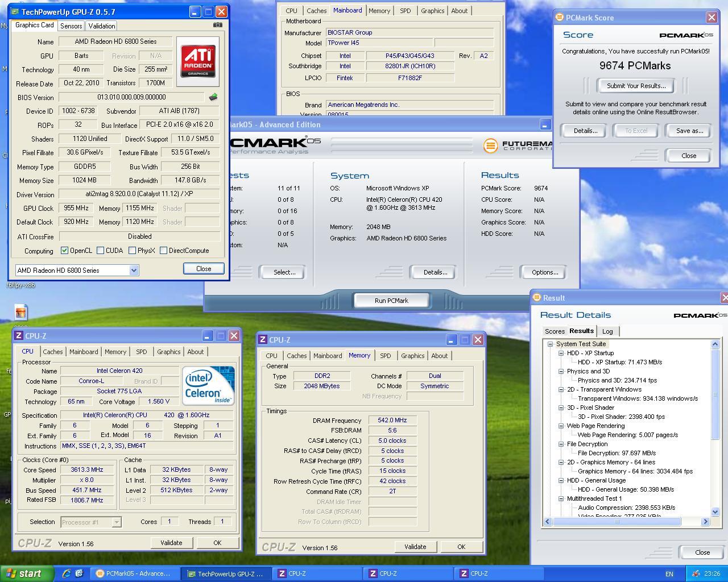This screenshot has height=582, width=728.
Task: Click the EN language indicator in taskbar
Action: pyautogui.click(x=669, y=574)
